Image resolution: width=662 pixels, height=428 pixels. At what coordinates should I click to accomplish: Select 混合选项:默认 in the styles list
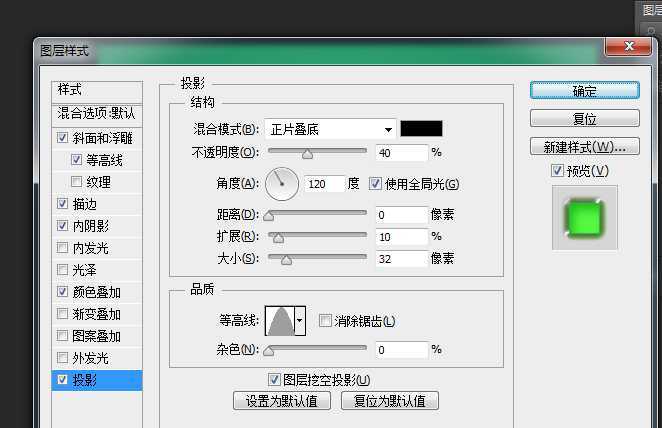point(97,114)
